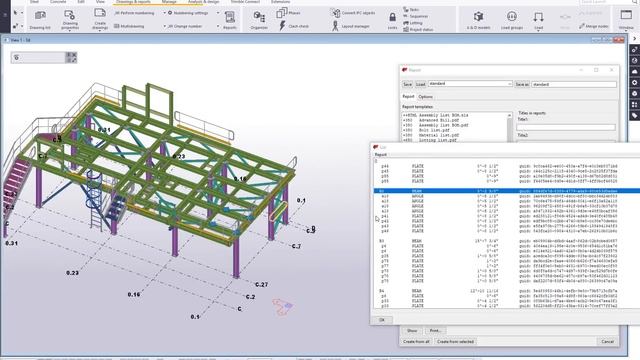Open Drawing properties in the ribbon
The width and height of the screenshot is (640, 360).
[70, 20]
